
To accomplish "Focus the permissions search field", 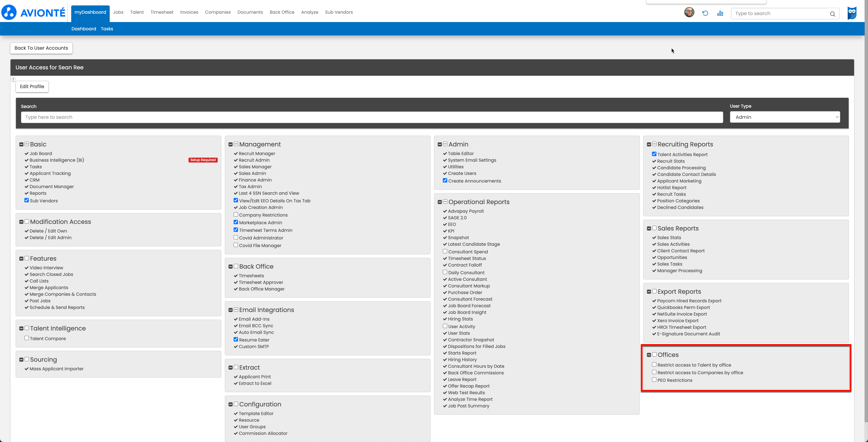I will (x=372, y=117).
